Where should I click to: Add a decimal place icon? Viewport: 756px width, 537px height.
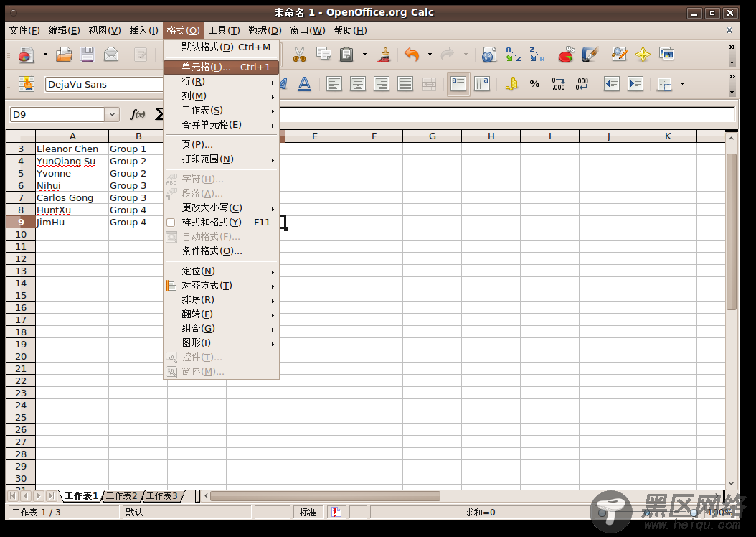(558, 84)
